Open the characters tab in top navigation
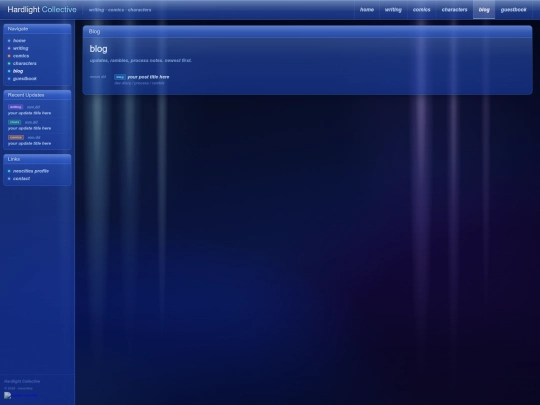The height and width of the screenshot is (405, 540). (x=454, y=10)
